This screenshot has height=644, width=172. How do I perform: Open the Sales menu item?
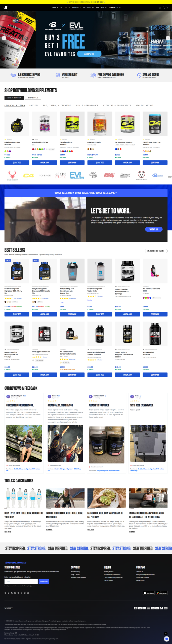pyautogui.click(x=67, y=8)
